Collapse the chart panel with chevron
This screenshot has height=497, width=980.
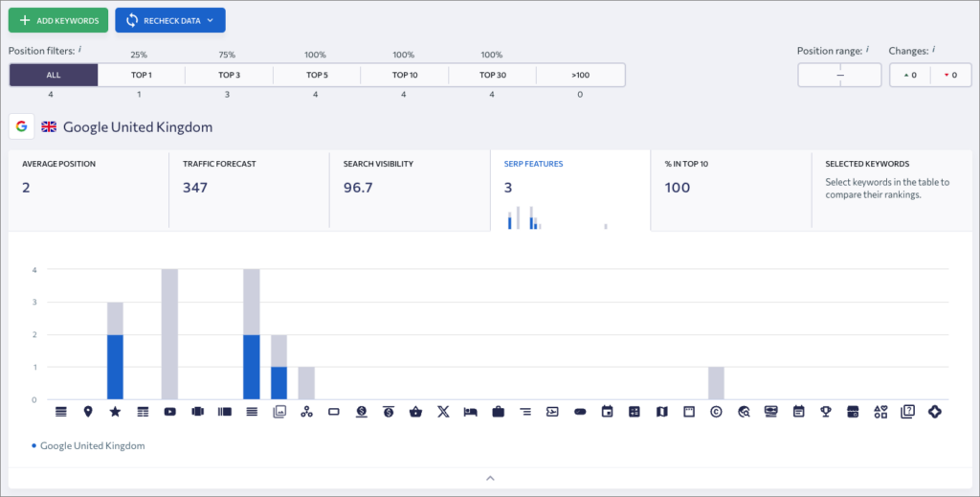tap(490, 478)
